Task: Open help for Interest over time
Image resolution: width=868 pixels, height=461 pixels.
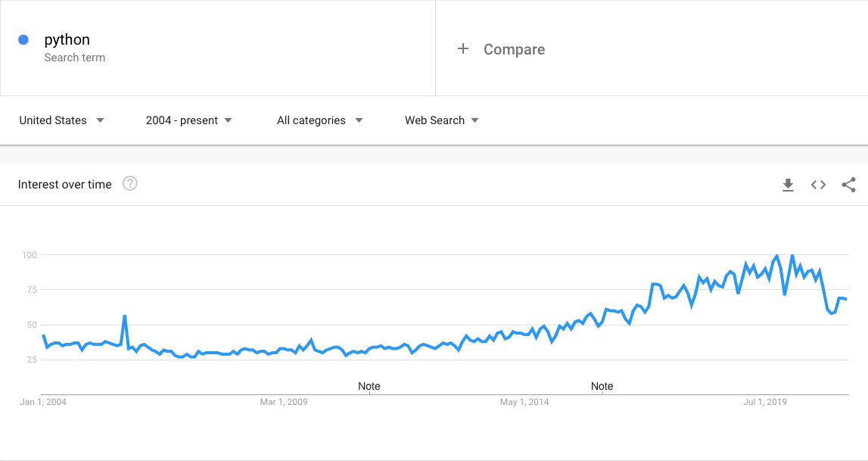Action: click(129, 184)
